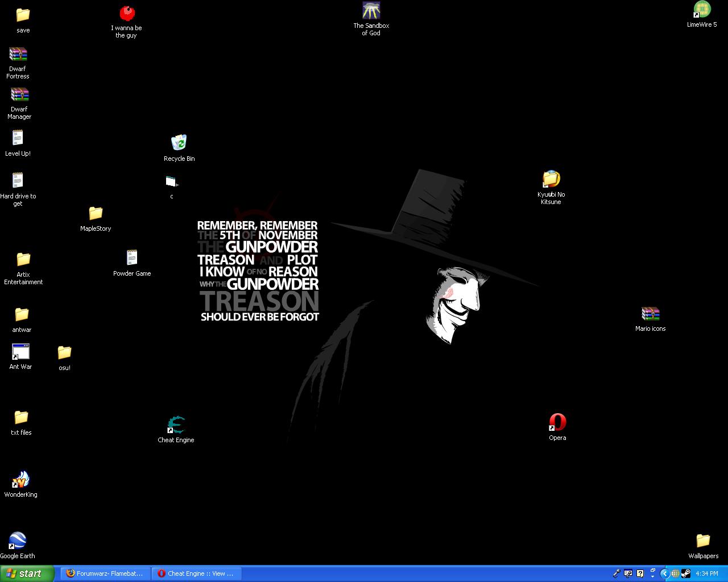Open the Steam tray icon
728x582 pixels.
(x=686, y=573)
